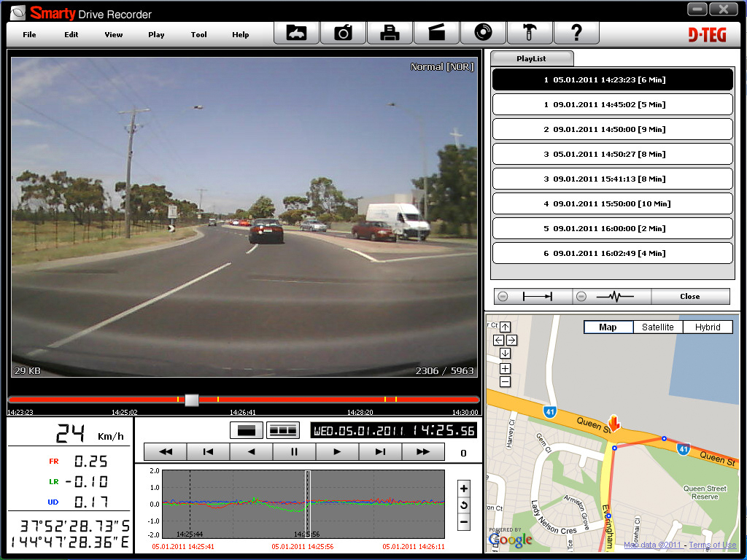Click the disc backup toolbar icon

pos(483,34)
